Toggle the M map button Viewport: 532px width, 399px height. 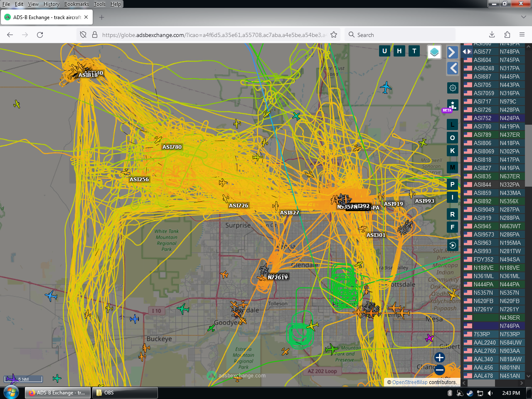(453, 167)
